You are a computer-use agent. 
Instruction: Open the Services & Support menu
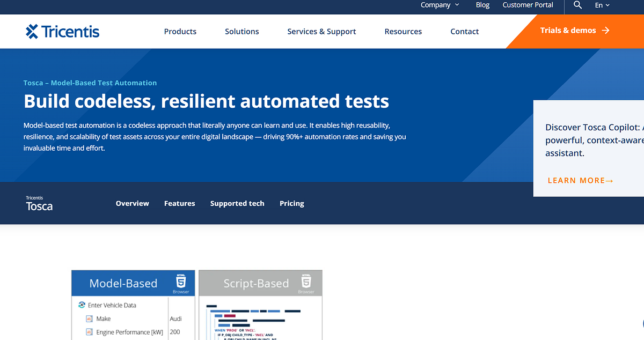[x=321, y=32]
